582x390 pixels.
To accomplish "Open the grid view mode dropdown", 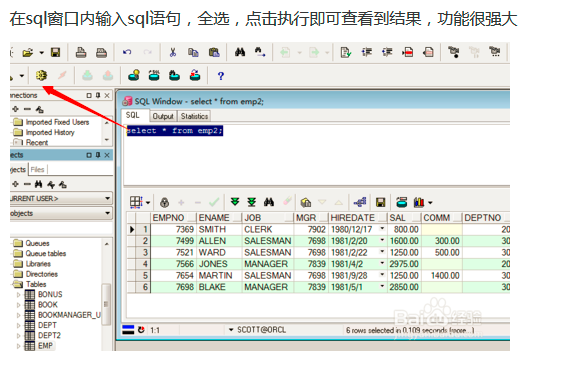I will point(148,203).
